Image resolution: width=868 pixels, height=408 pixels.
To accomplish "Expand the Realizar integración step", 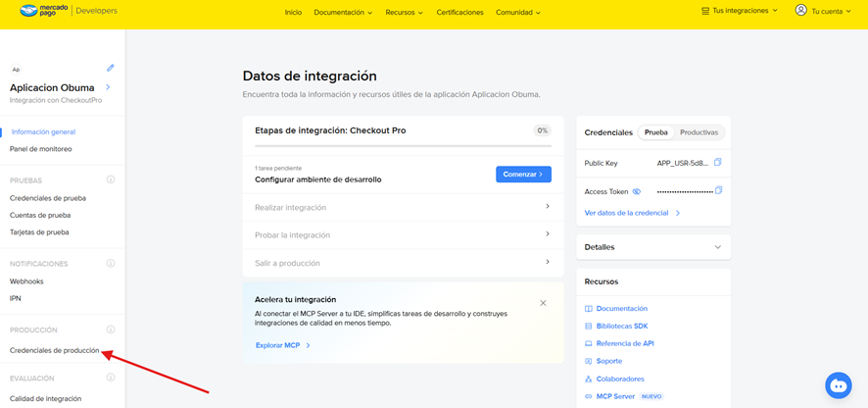I will point(402,207).
